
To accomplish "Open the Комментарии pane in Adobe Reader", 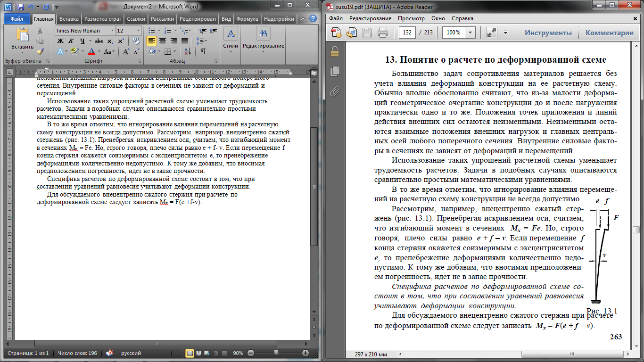I will [609, 33].
